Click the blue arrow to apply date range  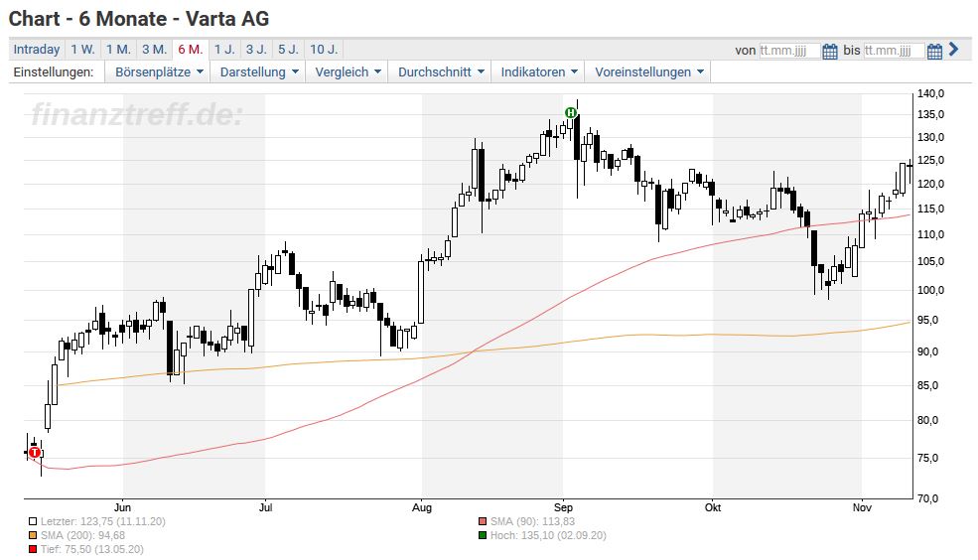pos(954,49)
